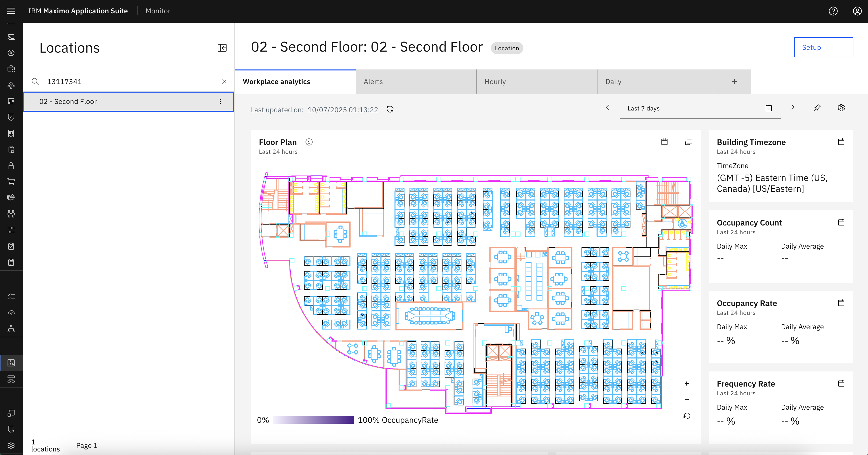Click sidebar shield checkmark icon
The width and height of the screenshot is (868, 455).
(x=11, y=117)
